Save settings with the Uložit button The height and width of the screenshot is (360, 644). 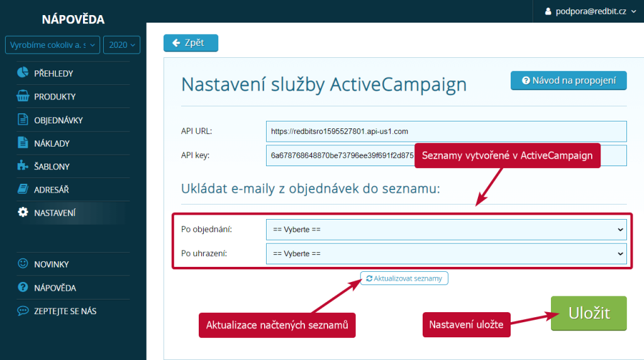point(589,313)
